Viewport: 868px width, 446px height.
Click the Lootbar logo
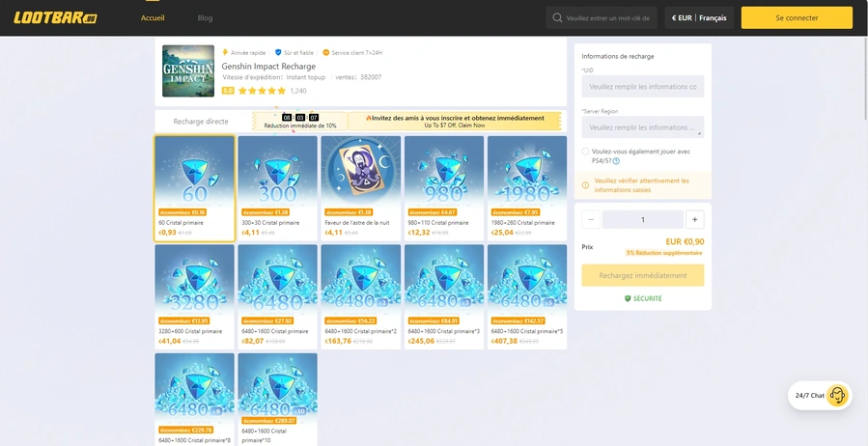pos(55,17)
